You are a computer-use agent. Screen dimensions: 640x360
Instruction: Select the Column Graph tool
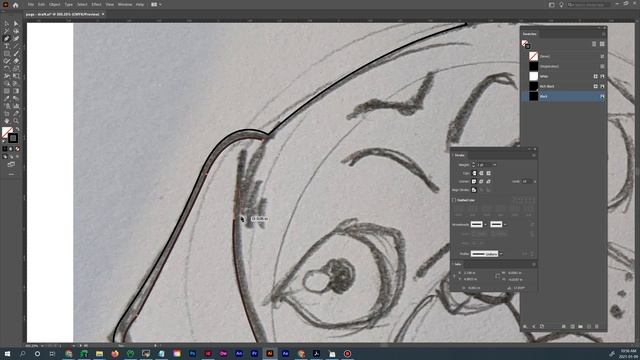coord(16,106)
